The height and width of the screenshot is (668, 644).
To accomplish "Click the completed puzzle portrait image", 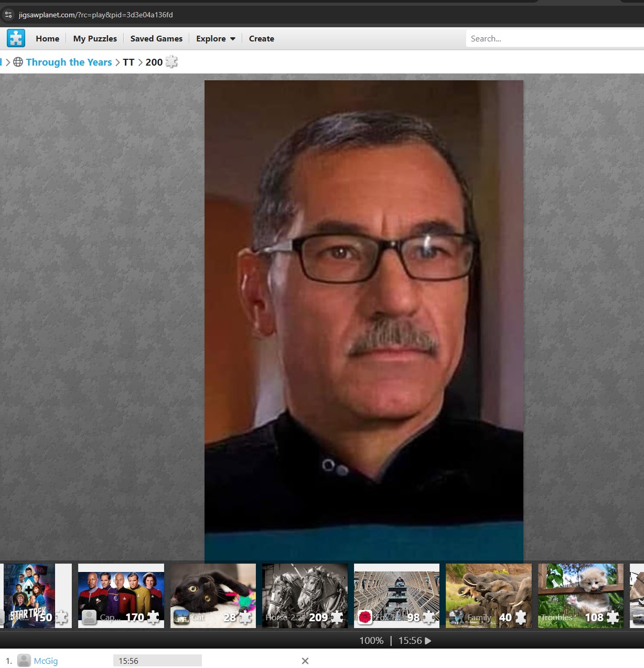I will pos(364,321).
